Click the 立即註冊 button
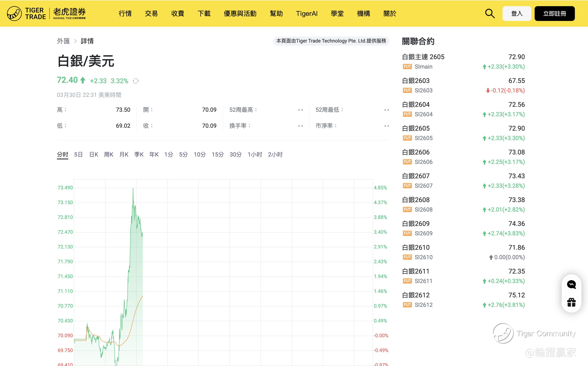Image resolution: width=588 pixels, height=366 pixels. pos(554,14)
